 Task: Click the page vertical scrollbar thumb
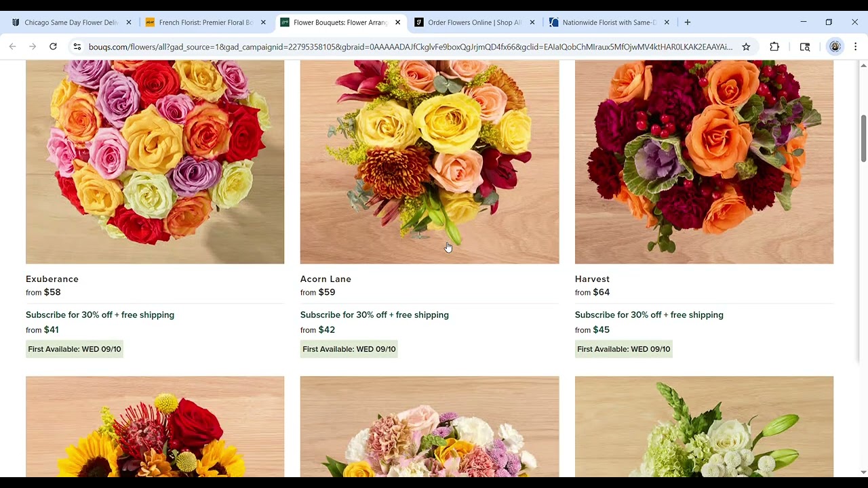tap(863, 138)
